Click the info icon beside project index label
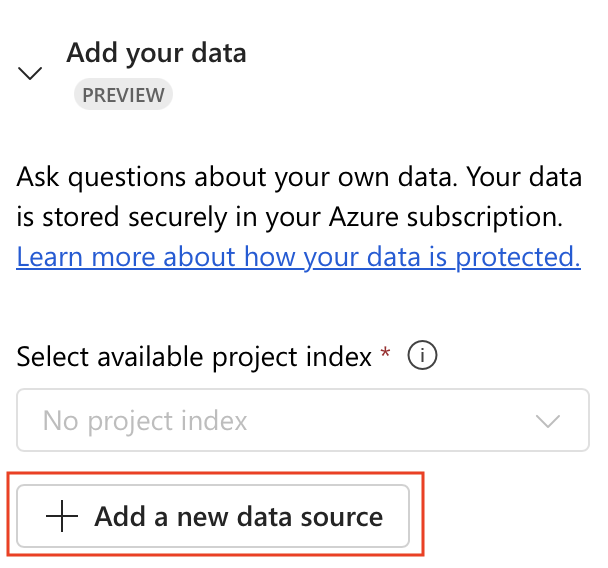 (422, 355)
